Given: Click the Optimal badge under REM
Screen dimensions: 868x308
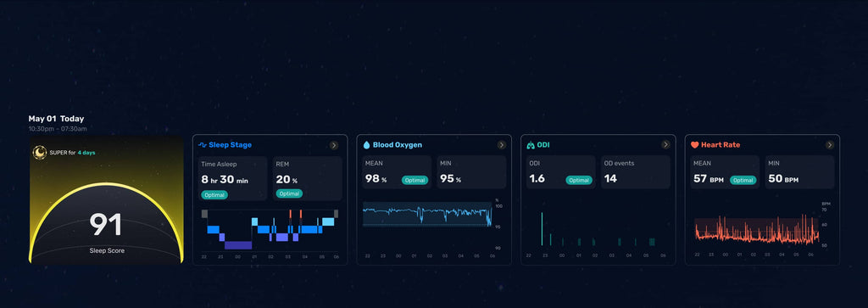Looking at the screenshot, I should (289, 194).
